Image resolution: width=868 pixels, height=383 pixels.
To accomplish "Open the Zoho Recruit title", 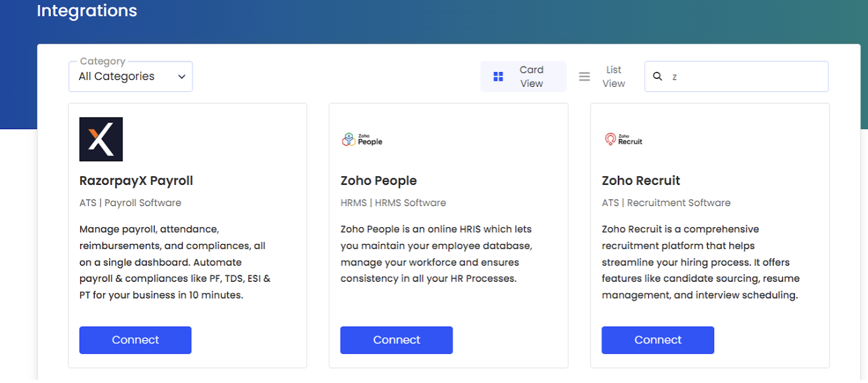I will pyautogui.click(x=641, y=181).
